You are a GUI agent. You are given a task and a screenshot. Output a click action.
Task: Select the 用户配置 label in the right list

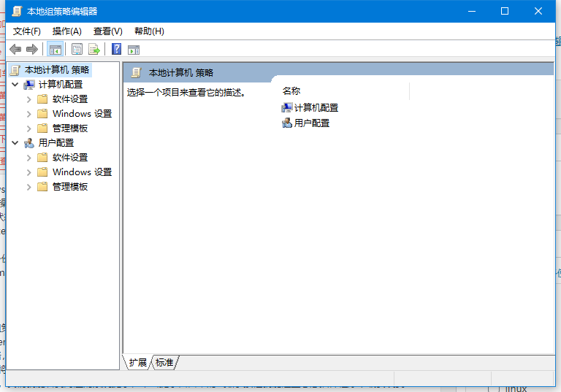(x=312, y=123)
